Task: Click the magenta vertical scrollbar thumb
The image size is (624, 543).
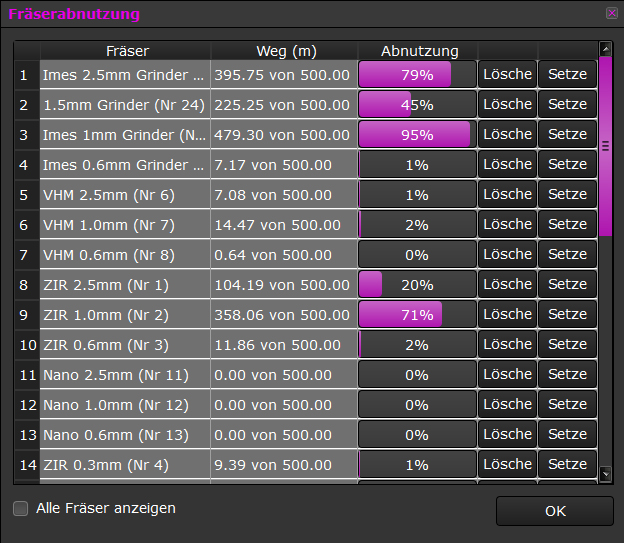Action: [x=605, y=145]
